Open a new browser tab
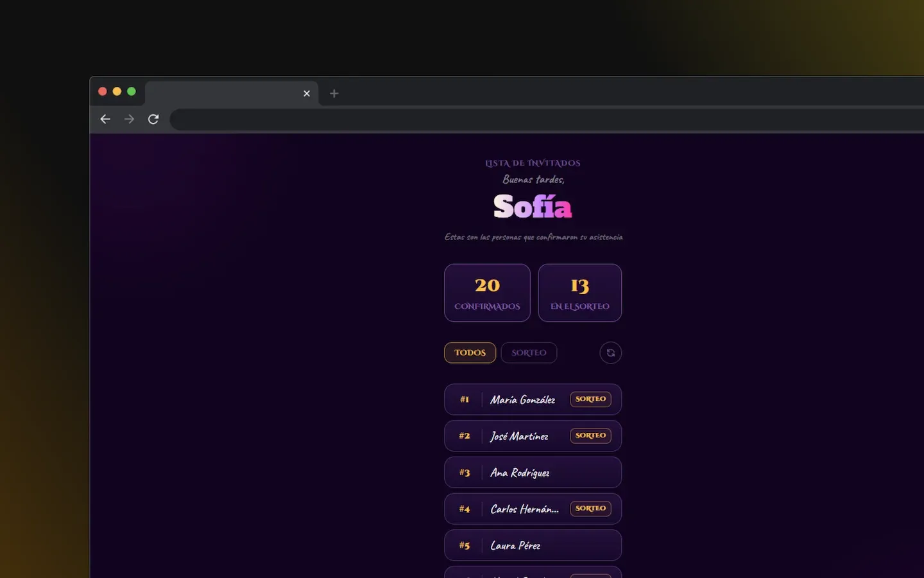 point(334,94)
